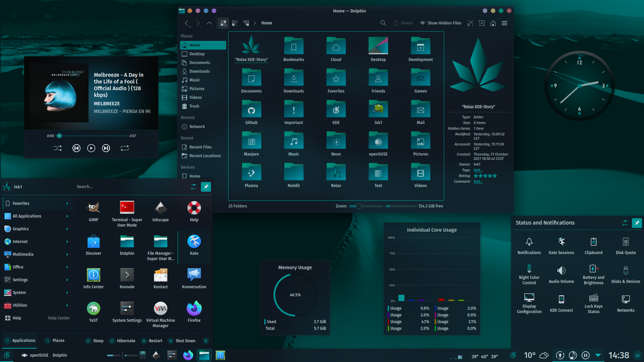Image resolution: width=644 pixels, height=362 pixels.
Task: Switch Dolphin to Details view mode
Action: coord(246,23)
